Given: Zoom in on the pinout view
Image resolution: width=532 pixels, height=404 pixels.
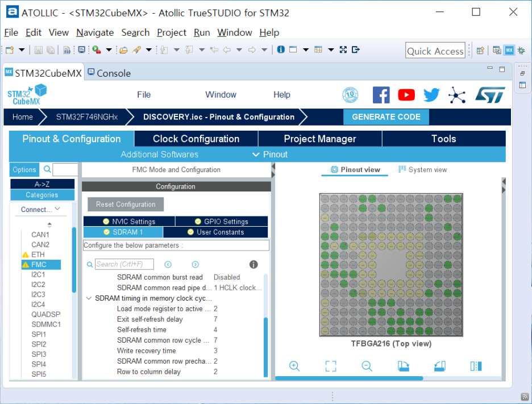Looking at the screenshot, I should (x=294, y=366).
